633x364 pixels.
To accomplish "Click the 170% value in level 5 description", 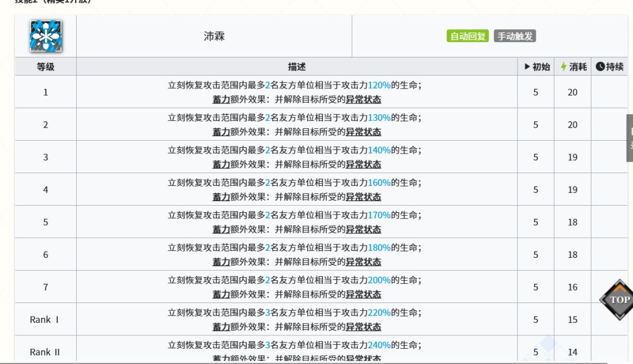I will [379, 215].
